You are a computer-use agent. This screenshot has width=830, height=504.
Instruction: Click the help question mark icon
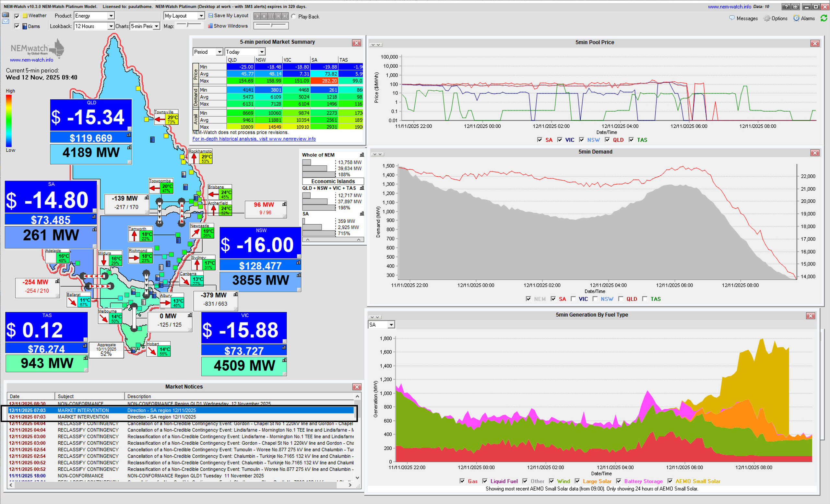pos(786,7)
